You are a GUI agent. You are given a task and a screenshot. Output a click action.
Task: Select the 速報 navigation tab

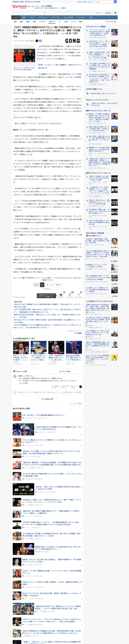pos(24,17)
